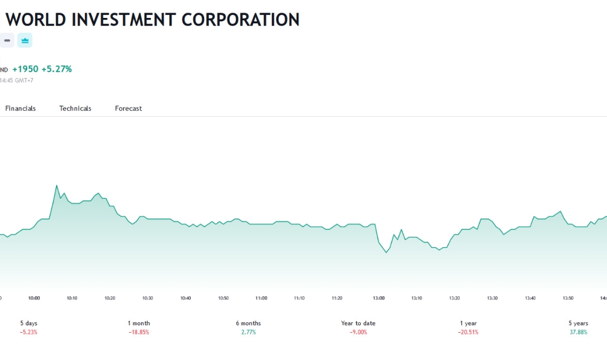
Task: Select the Year to date range
Action: pyautogui.click(x=358, y=327)
